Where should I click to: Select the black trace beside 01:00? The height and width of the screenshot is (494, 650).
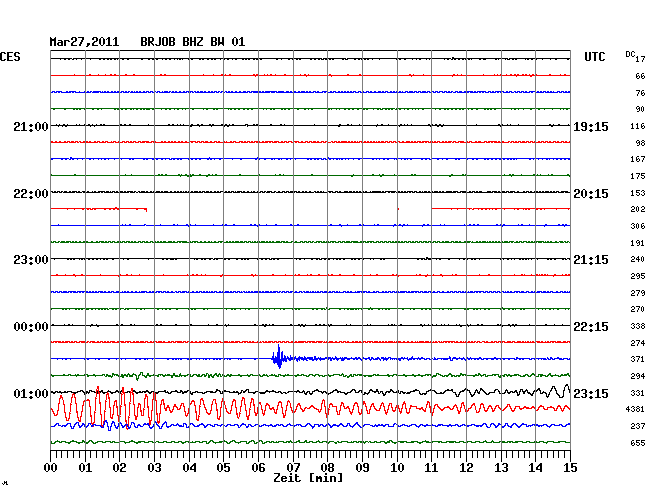coord(310,391)
